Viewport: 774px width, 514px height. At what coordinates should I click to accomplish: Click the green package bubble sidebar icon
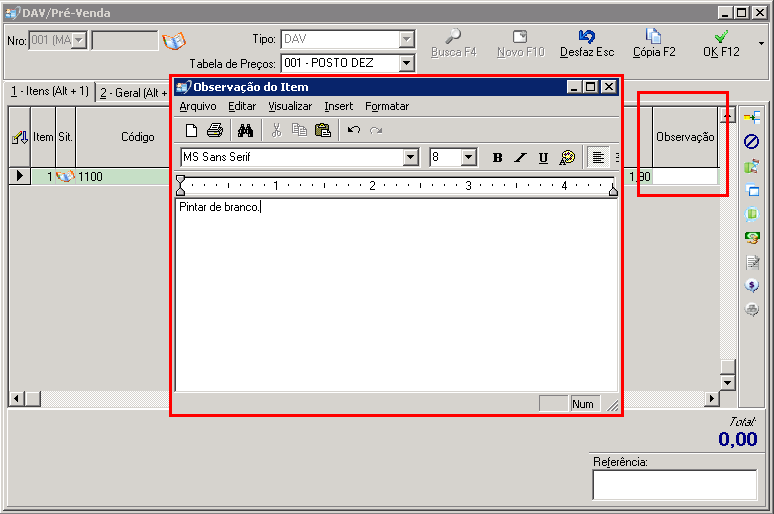coord(752,214)
